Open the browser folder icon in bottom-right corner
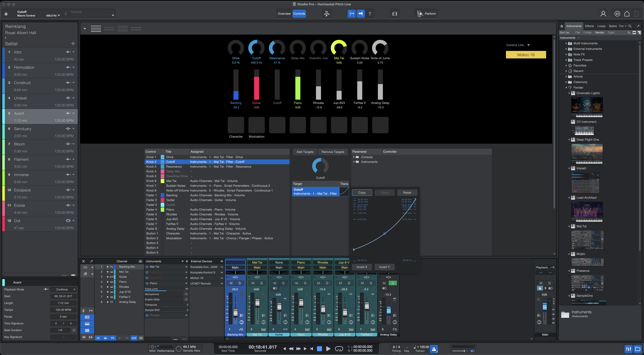 click(638, 349)
